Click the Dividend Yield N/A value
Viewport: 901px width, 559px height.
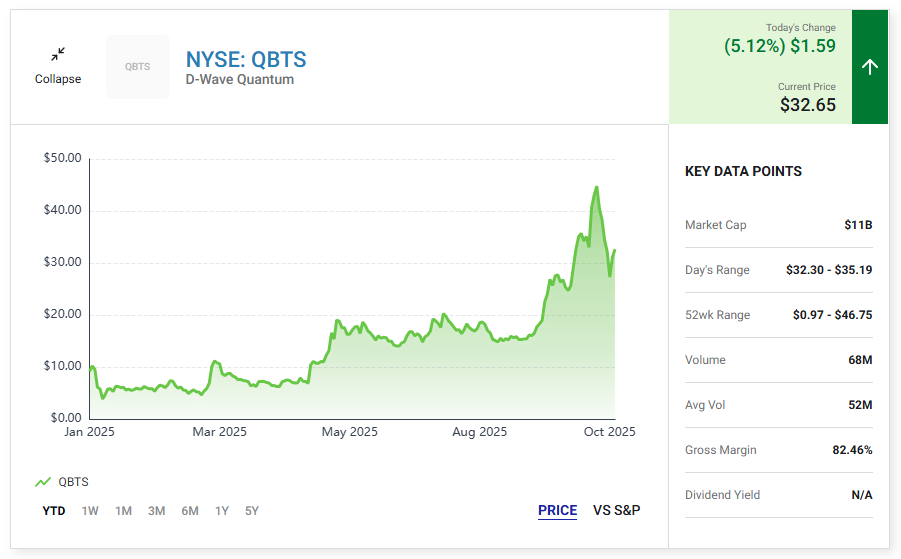click(x=862, y=495)
